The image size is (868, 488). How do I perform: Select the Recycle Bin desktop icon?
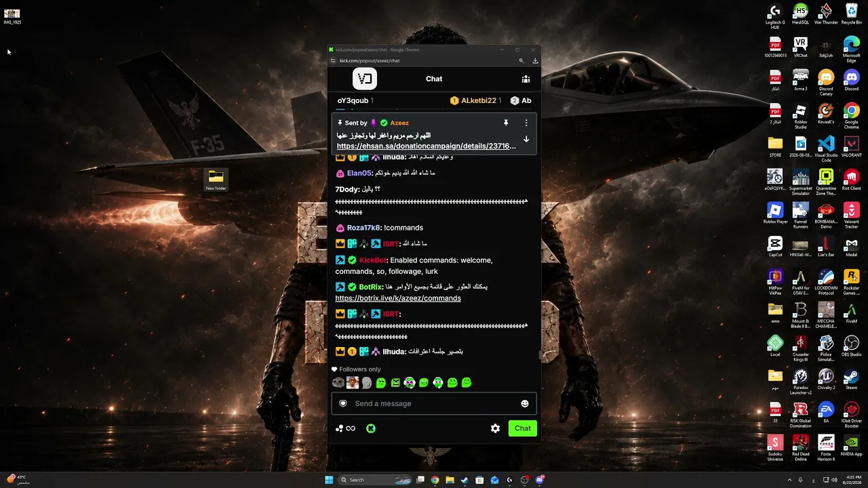tap(852, 14)
